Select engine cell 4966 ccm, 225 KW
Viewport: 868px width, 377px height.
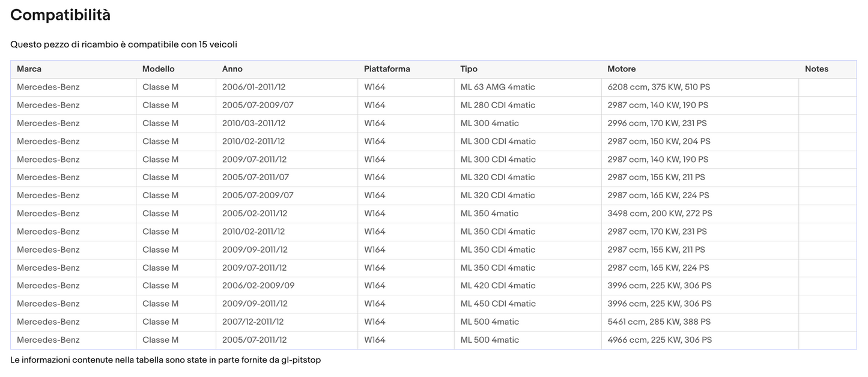click(660, 340)
